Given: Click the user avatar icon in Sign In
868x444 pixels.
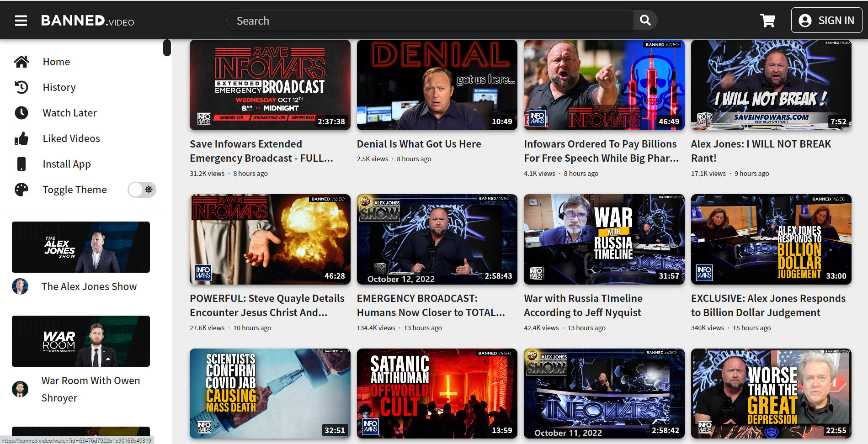Looking at the screenshot, I should point(805,21).
